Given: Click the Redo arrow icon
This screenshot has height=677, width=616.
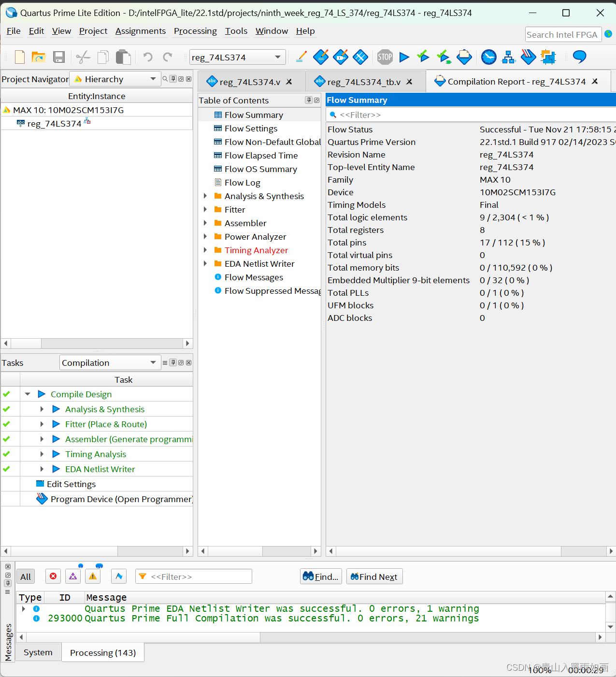Looking at the screenshot, I should [x=168, y=57].
